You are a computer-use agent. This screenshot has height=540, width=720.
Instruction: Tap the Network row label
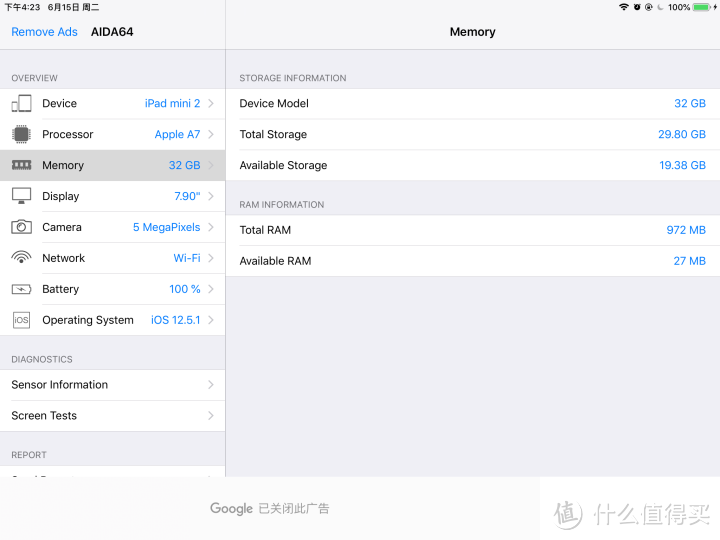[63, 258]
